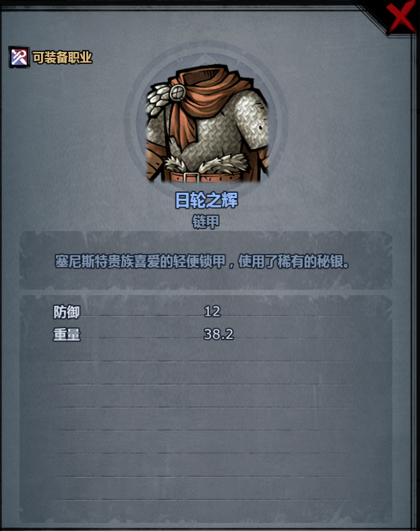Image resolution: width=420 pixels, height=531 pixels.
Task: Click the belt buckle on the armor
Action: 191,177
